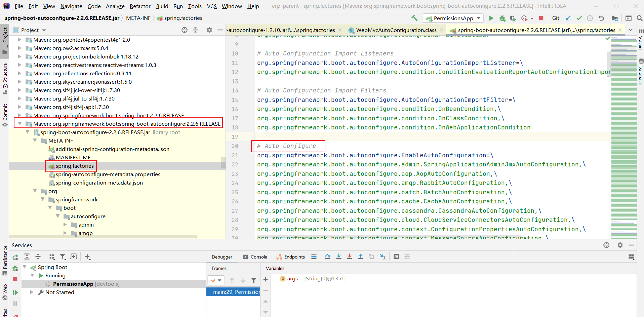Screen dimensions: 644x317
Task: Show Git history clock icon
Action: point(590,18)
